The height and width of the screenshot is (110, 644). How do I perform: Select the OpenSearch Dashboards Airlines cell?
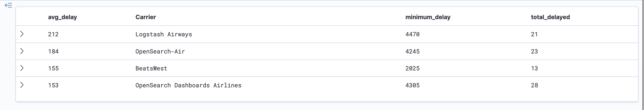pyautogui.click(x=188, y=85)
